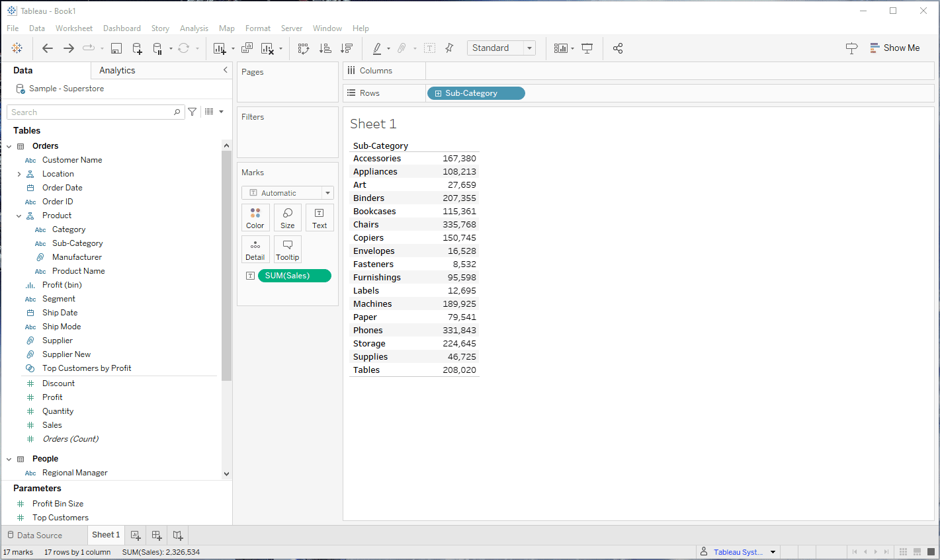
Task: Click the Undo back arrow icon
Action: click(48, 48)
